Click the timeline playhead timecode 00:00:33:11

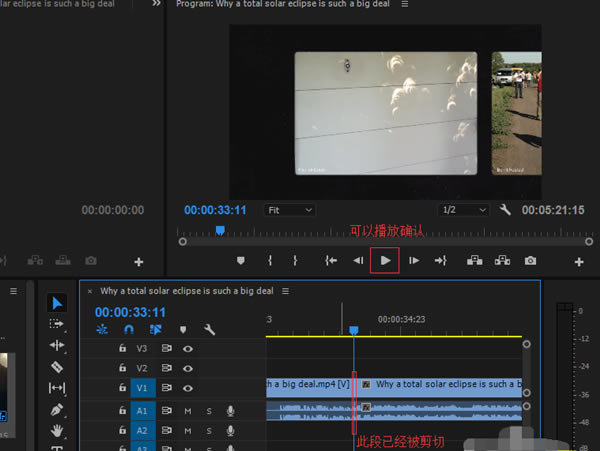(x=130, y=312)
